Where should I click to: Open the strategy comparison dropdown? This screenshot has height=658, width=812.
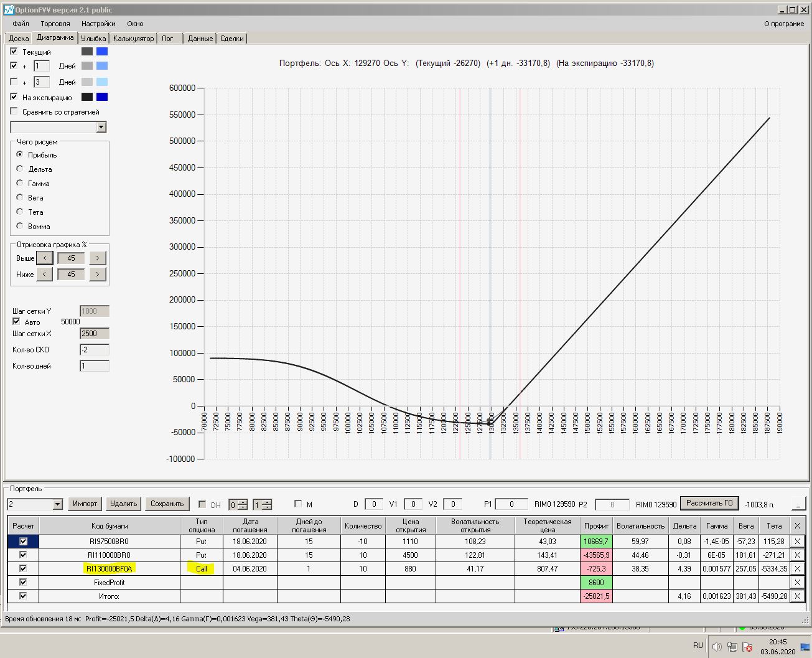pyautogui.click(x=101, y=127)
